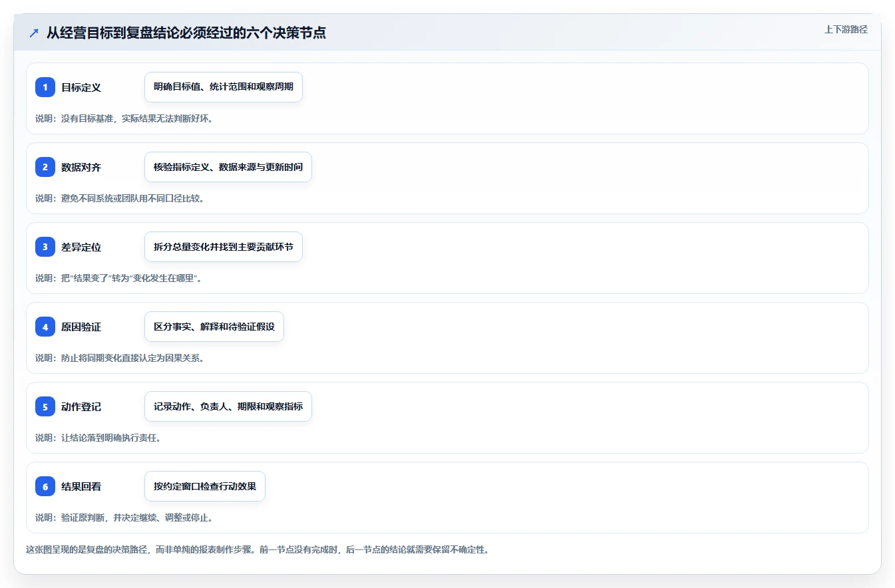Select the 目标定义 step title
The image size is (895, 588).
coord(81,87)
